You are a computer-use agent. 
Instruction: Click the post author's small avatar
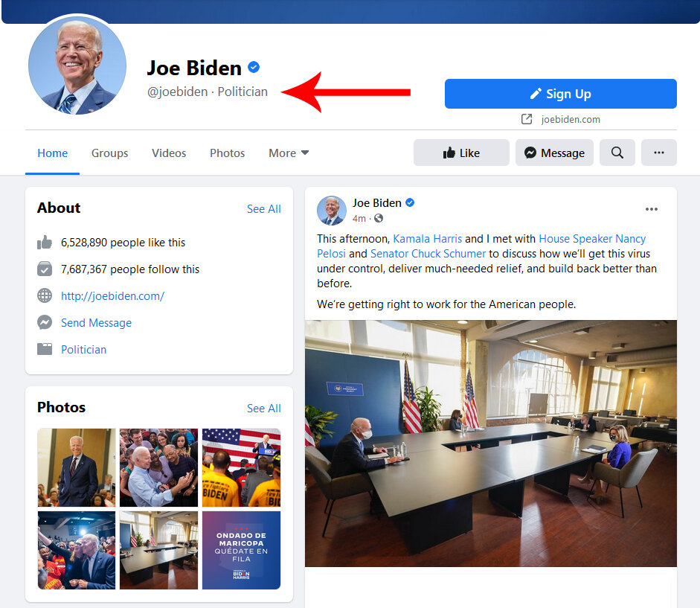[x=332, y=211]
